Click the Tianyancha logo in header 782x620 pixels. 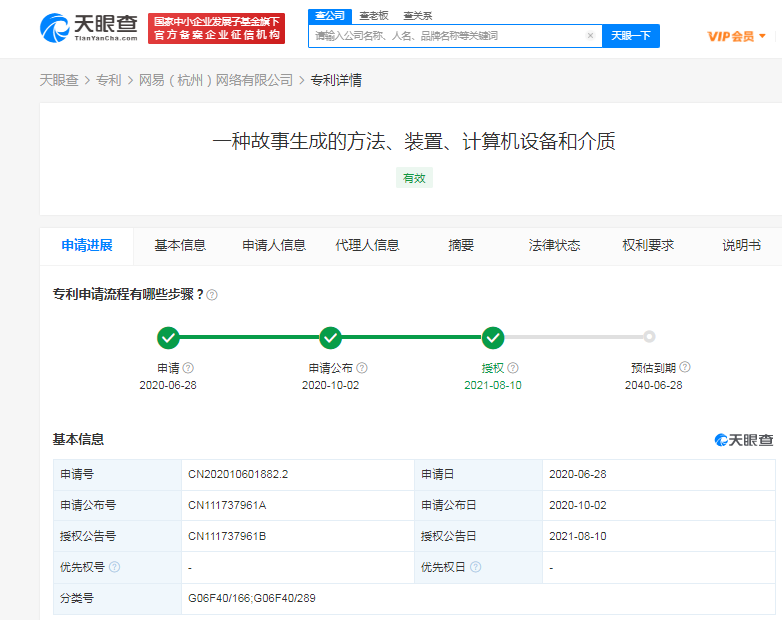coord(89,29)
